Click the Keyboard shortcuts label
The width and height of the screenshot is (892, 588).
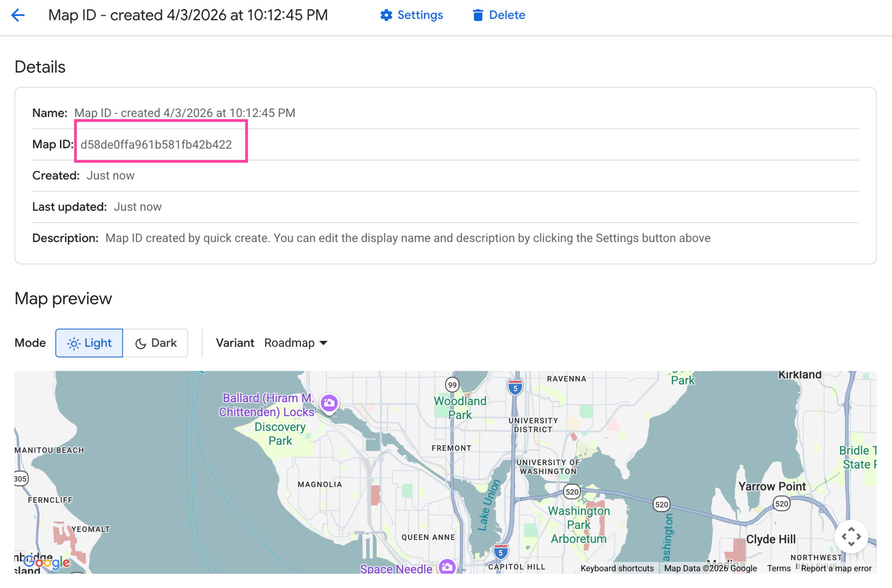(617, 568)
